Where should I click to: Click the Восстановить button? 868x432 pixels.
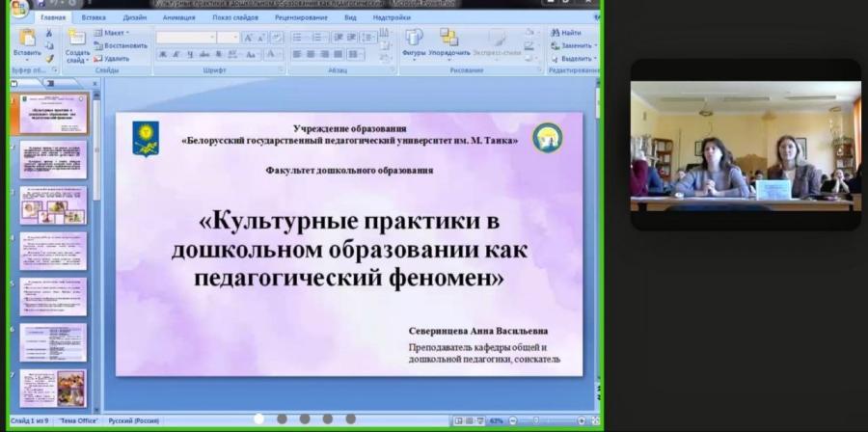point(121,46)
